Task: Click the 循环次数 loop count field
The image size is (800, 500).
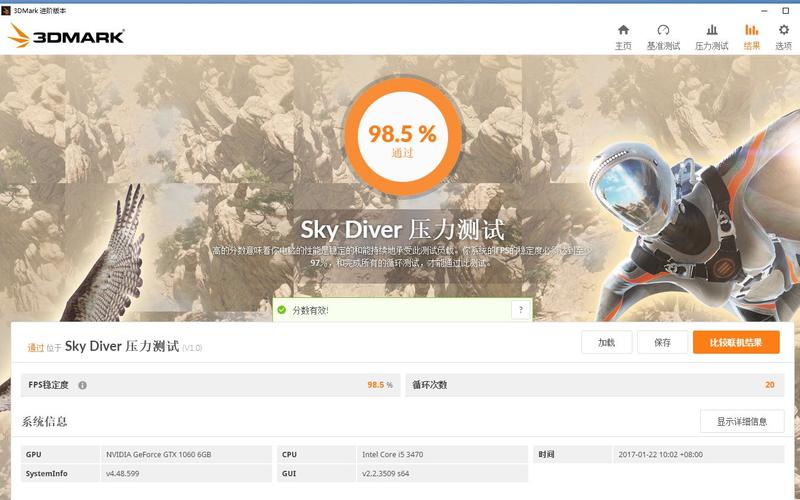Action: tap(595, 385)
